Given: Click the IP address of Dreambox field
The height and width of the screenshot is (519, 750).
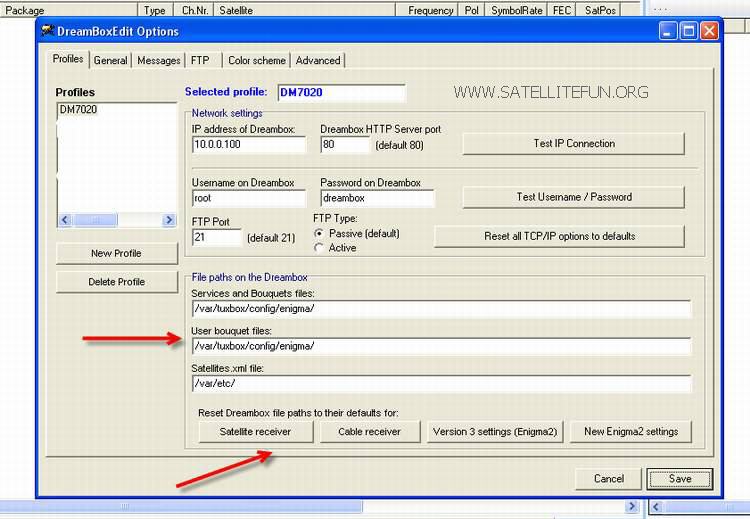Looking at the screenshot, I should pos(249,144).
